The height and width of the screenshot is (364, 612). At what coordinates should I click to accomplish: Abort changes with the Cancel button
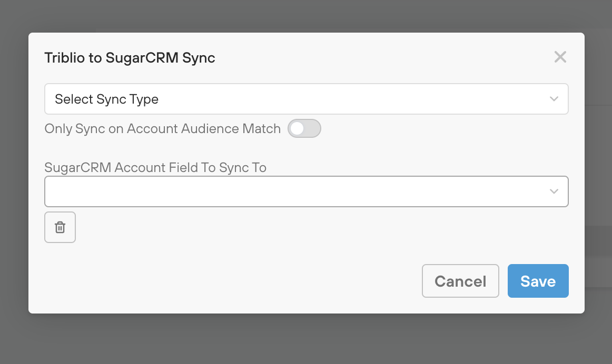(460, 281)
